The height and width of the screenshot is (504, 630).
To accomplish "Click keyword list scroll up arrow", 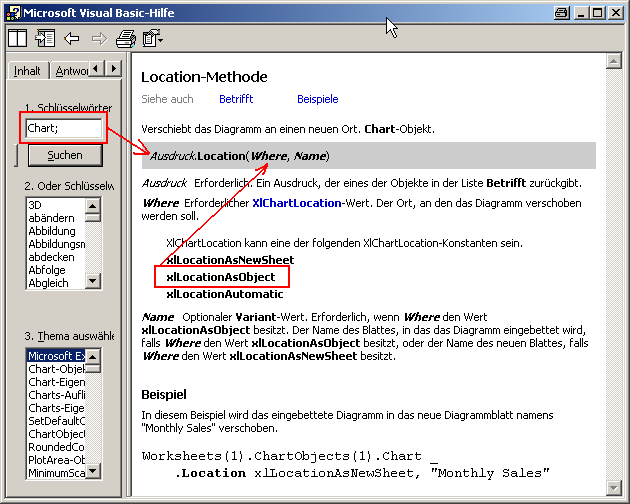I will [93, 206].
